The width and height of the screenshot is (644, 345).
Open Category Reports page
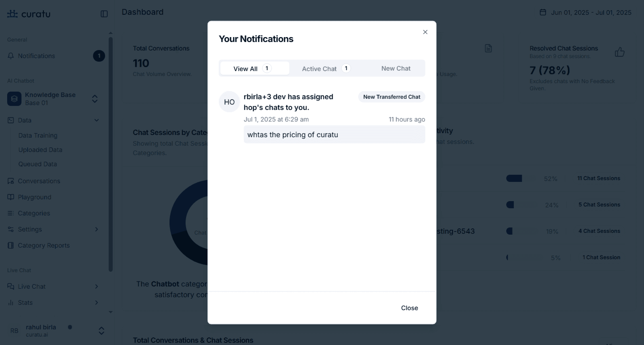point(44,245)
